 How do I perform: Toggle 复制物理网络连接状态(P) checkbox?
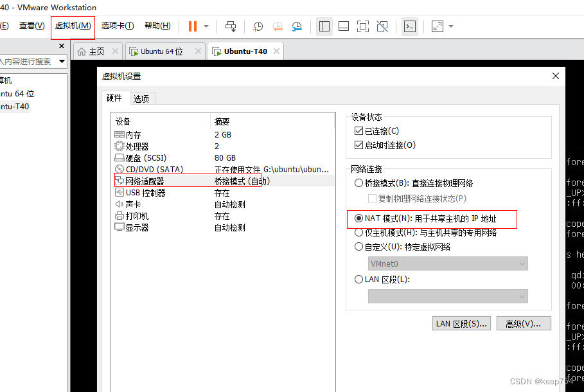pyautogui.click(x=372, y=198)
